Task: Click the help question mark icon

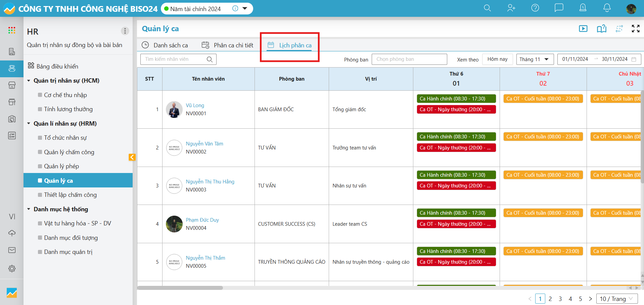Action: [535, 8]
